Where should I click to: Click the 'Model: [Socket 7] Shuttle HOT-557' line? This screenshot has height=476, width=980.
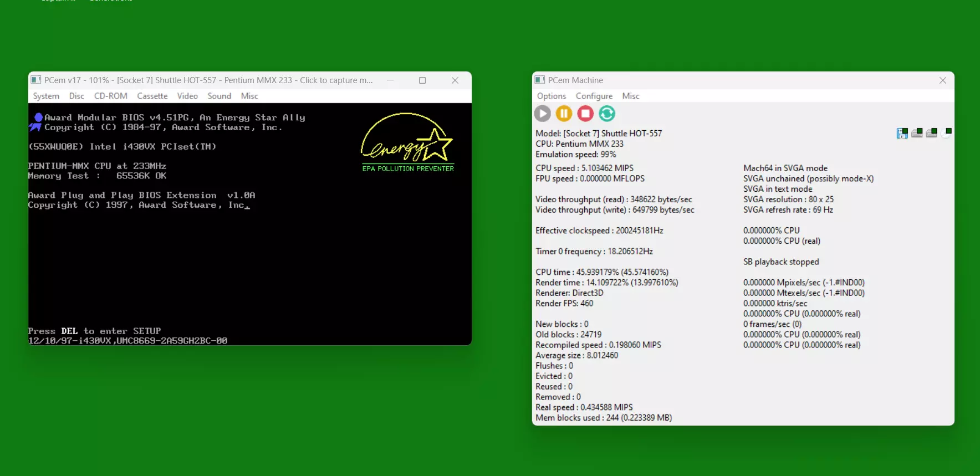(599, 133)
